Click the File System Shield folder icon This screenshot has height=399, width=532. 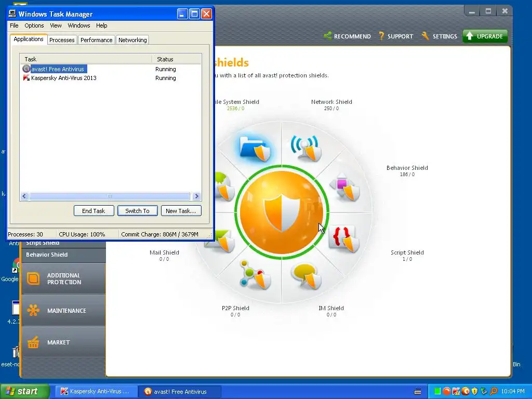(x=255, y=148)
